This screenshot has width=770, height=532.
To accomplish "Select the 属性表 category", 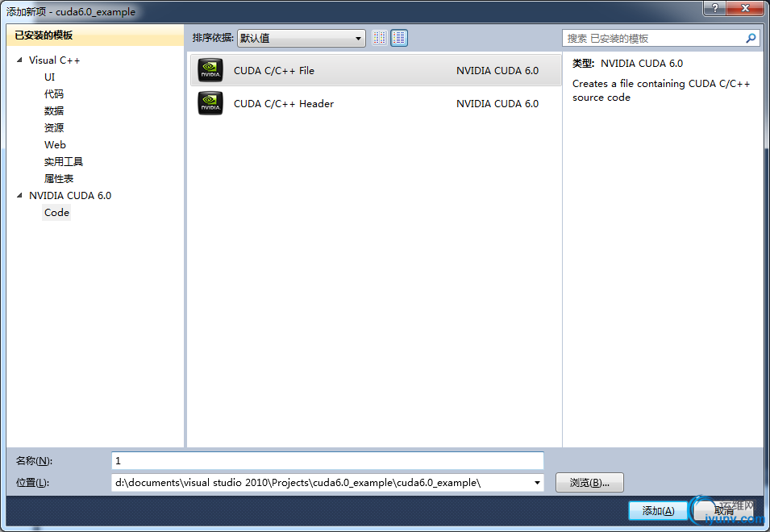I will click(x=59, y=179).
